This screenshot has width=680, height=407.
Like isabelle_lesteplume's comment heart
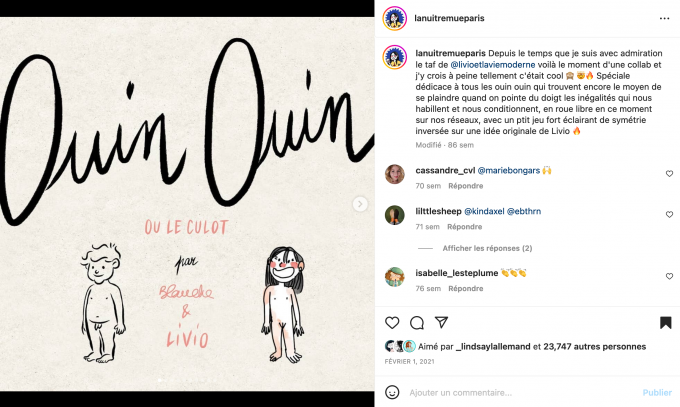[x=669, y=276]
